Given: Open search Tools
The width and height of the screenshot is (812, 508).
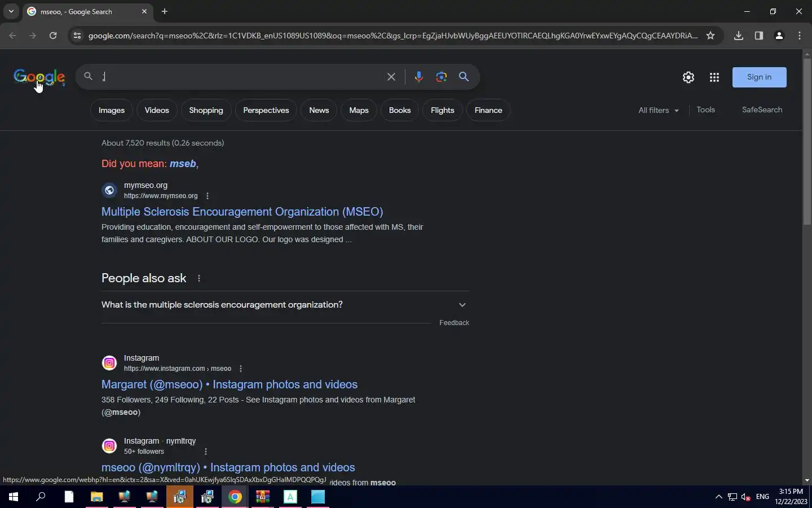Looking at the screenshot, I should 705,110.
